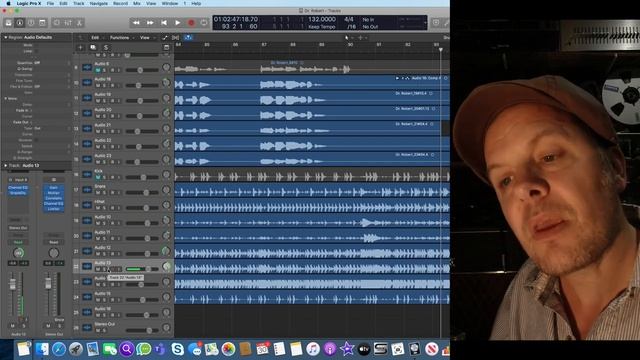Click the Input slot on Audio 13 strip

[19, 180]
